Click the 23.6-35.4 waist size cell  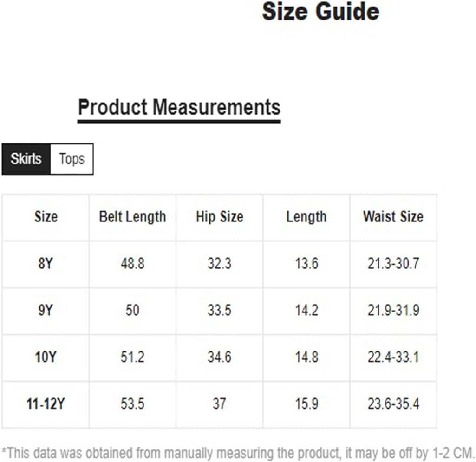coord(393,404)
